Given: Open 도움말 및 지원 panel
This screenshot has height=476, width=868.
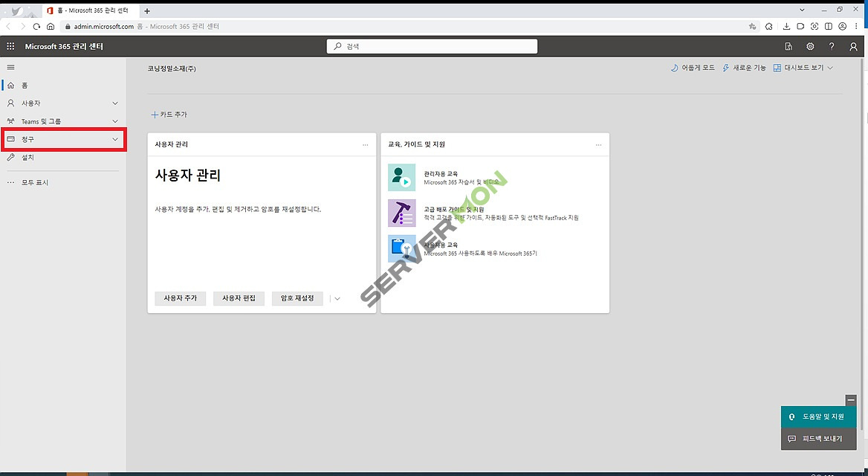Looking at the screenshot, I should (819, 416).
